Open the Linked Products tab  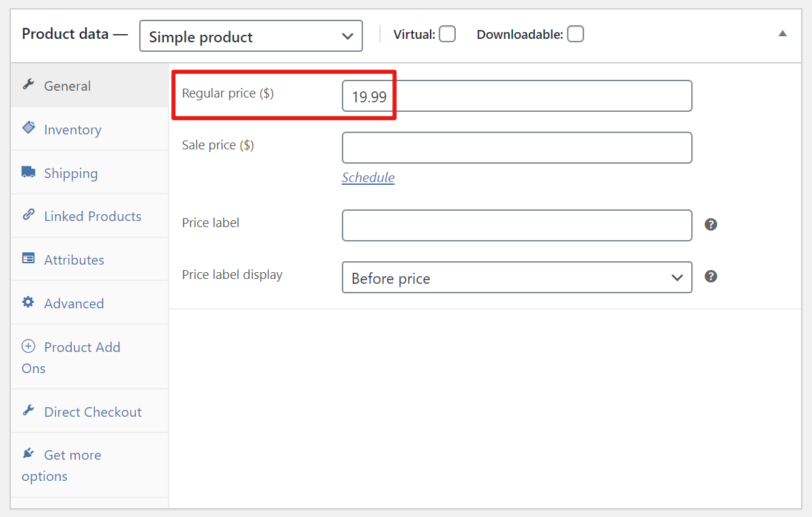click(89, 216)
